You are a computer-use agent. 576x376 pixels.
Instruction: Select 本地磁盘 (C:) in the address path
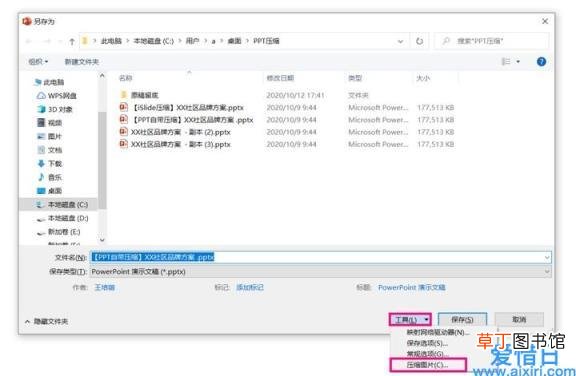pyautogui.click(x=153, y=41)
